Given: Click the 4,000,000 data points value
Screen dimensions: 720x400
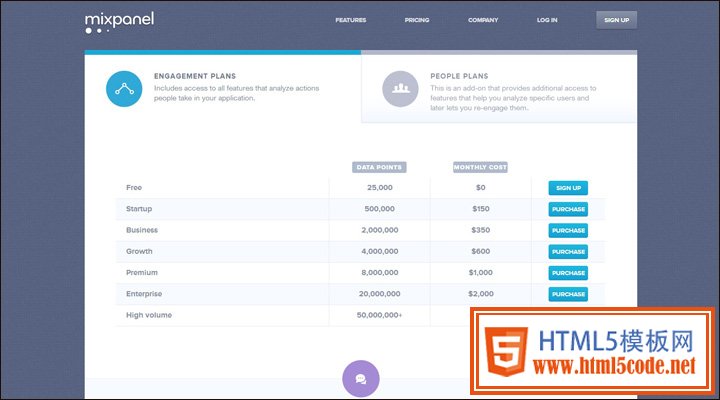Looking at the screenshot, I should (380, 251).
